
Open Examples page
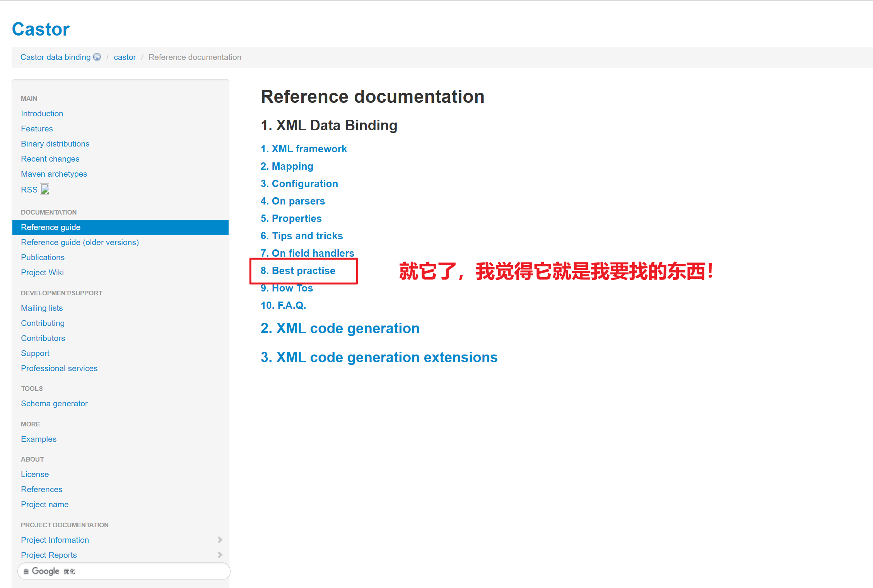tap(39, 439)
